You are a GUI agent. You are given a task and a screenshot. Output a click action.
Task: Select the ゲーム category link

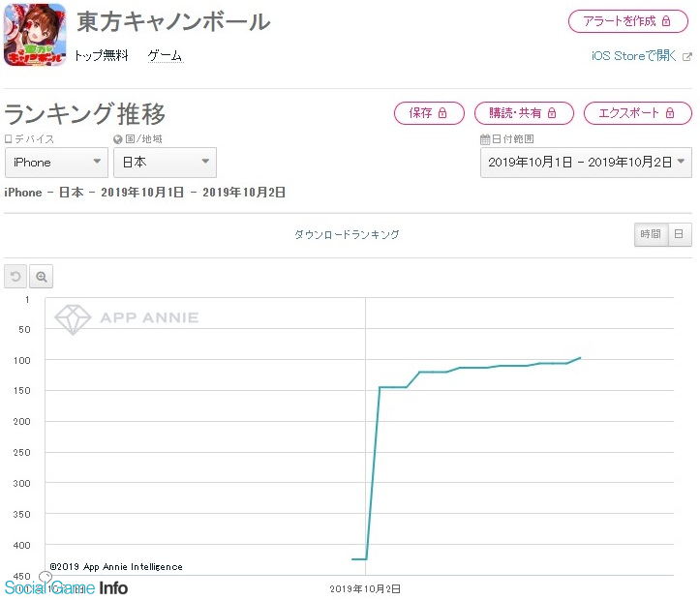pos(166,56)
